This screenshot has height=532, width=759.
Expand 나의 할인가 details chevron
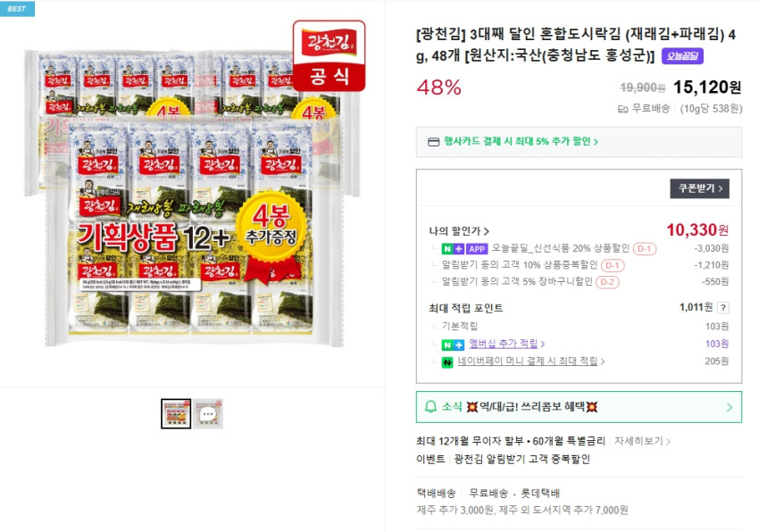click(487, 231)
